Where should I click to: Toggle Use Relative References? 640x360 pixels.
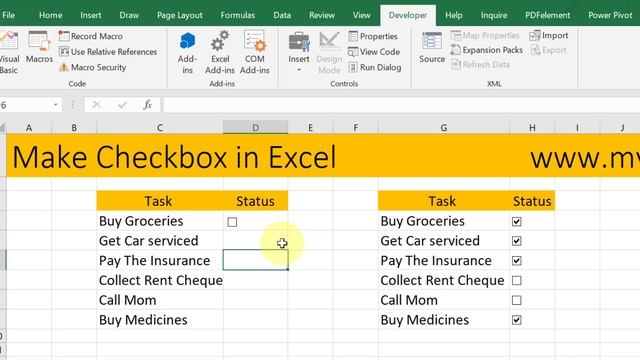[108, 52]
